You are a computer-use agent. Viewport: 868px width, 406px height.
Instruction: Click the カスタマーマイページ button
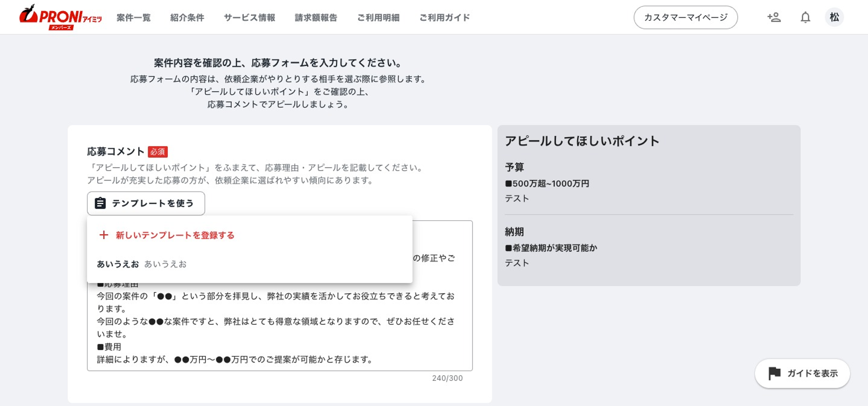(x=686, y=17)
